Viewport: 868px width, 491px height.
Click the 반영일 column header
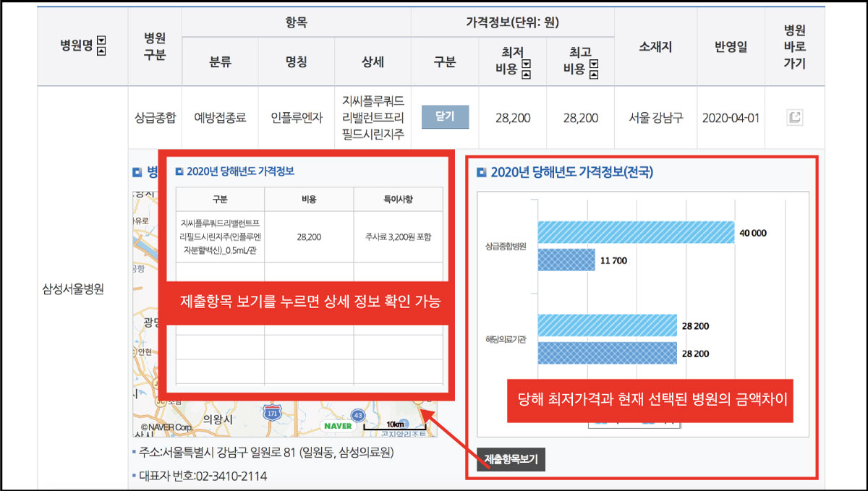click(x=731, y=46)
